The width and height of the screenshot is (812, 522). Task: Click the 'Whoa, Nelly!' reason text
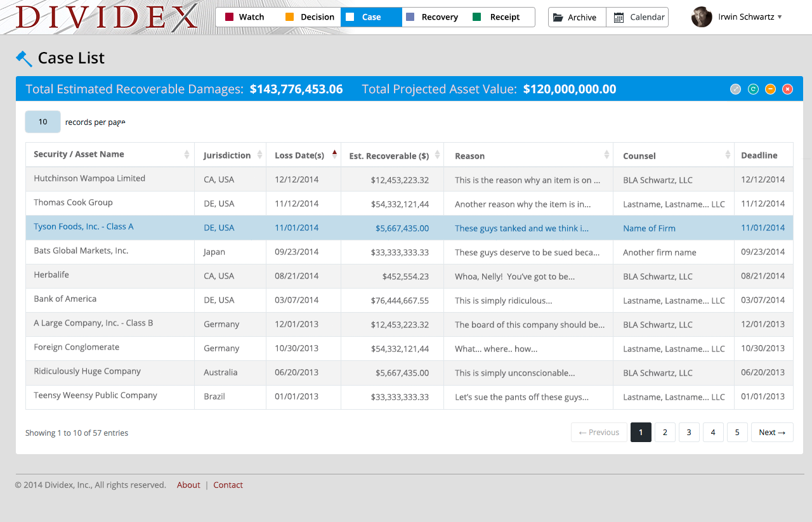pos(514,277)
